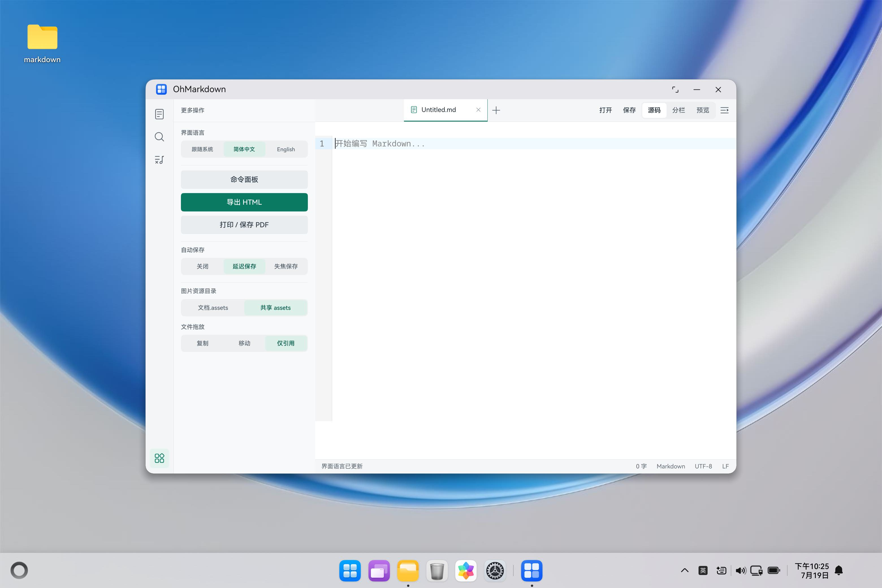Viewport: 882px width, 588px height.
Task: Select 延迟保存 auto-save mode
Action: (x=244, y=266)
